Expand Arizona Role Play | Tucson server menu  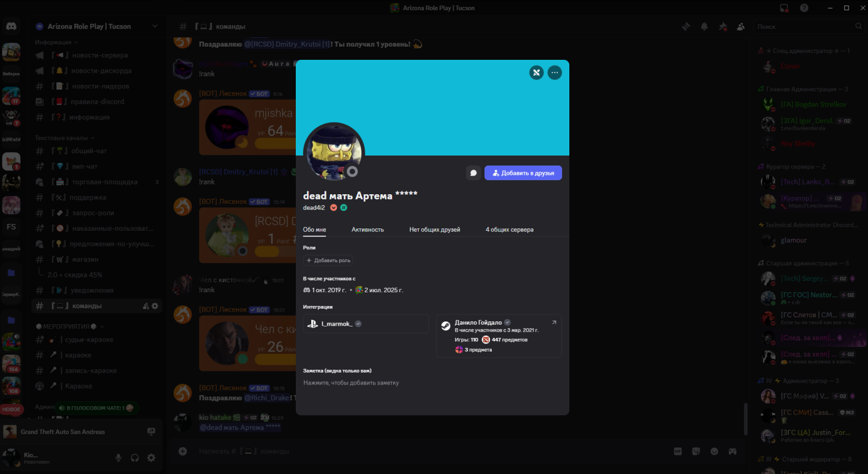[96, 26]
